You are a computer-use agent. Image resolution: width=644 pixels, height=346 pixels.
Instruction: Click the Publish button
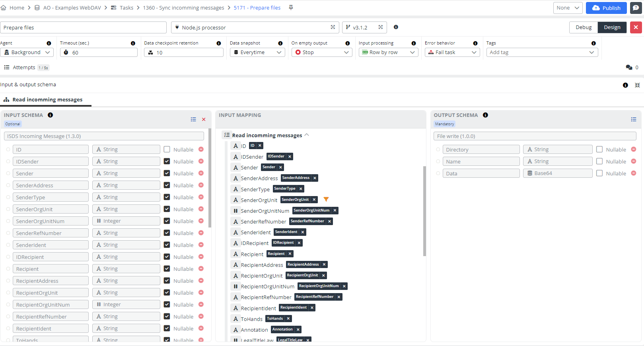606,8
